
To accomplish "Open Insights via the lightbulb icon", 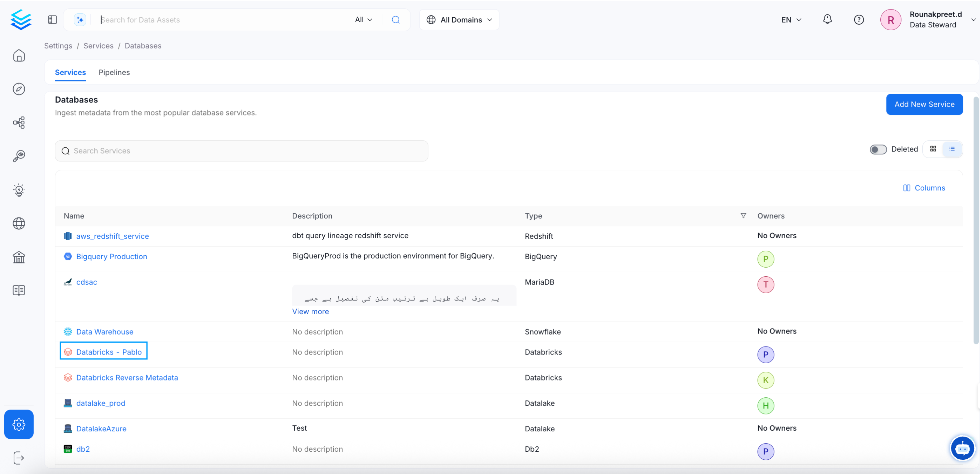I will [x=19, y=190].
